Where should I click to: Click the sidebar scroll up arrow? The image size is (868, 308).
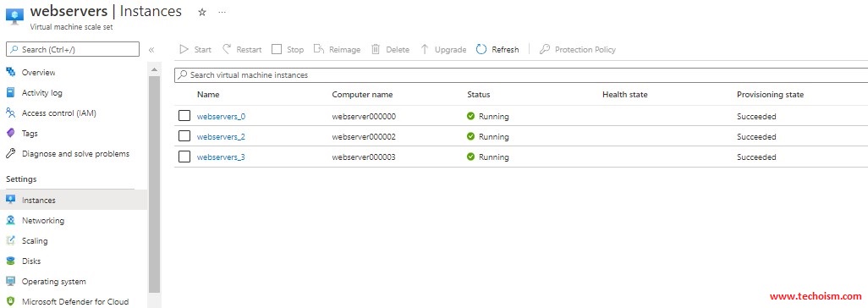coord(154,69)
